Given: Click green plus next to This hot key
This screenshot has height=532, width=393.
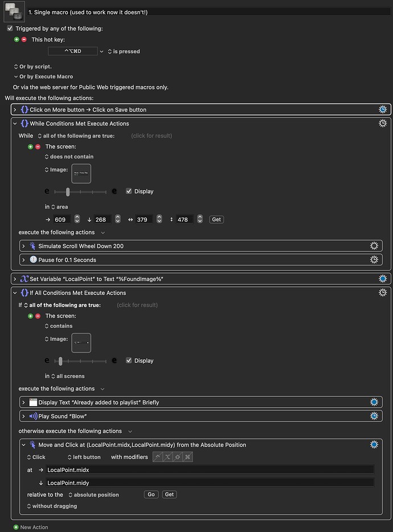Looking at the screenshot, I should (x=17, y=39).
